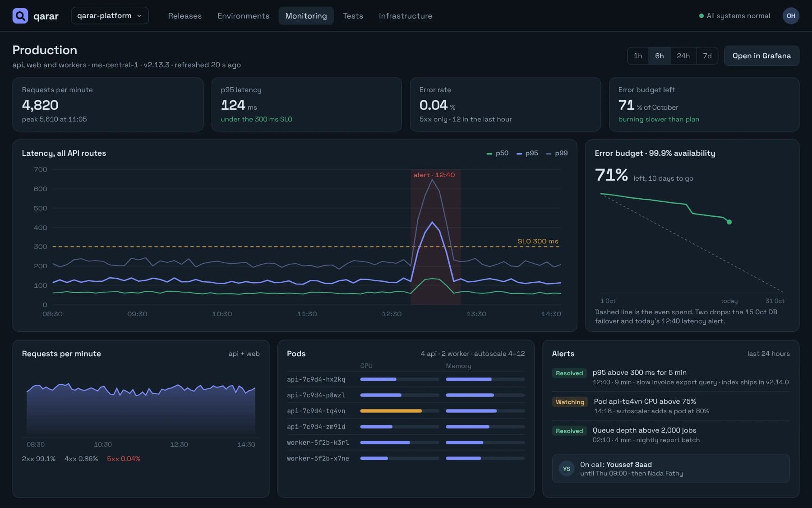Switch to the Tests tab
Screen dimensions: 812x508
pyautogui.click(x=353, y=16)
